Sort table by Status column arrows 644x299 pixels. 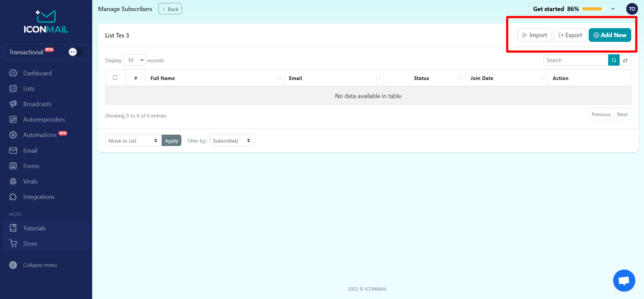tap(460, 78)
